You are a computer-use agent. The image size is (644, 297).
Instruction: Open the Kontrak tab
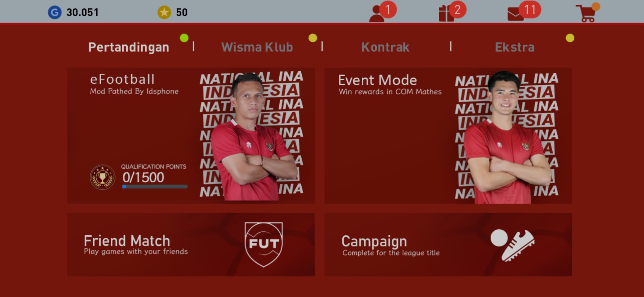[x=385, y=47]
